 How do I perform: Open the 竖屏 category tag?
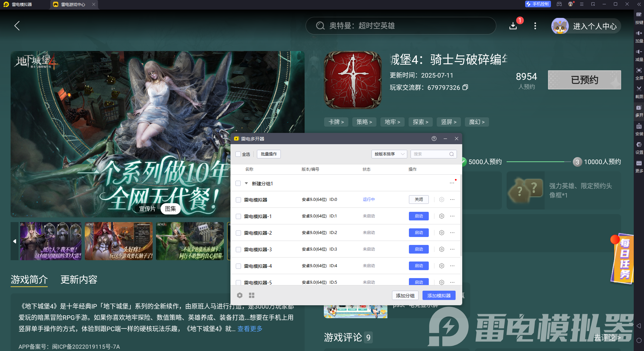click(449, 122)
